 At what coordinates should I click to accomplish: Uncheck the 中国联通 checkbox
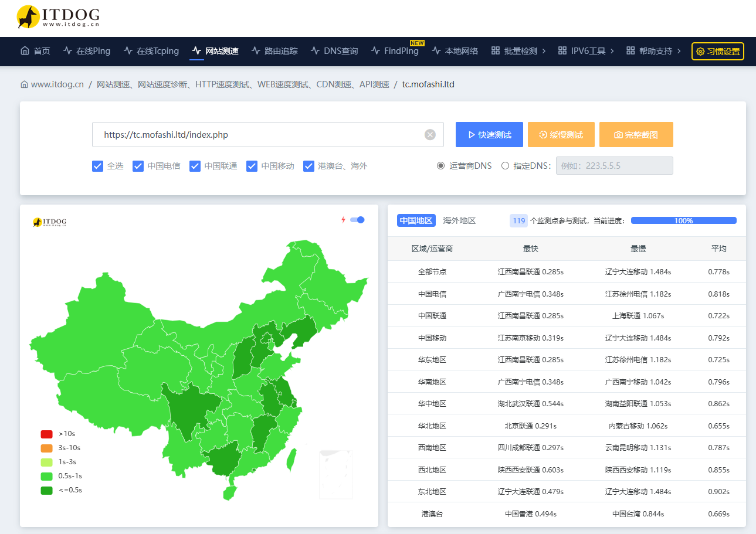(195, 166)
